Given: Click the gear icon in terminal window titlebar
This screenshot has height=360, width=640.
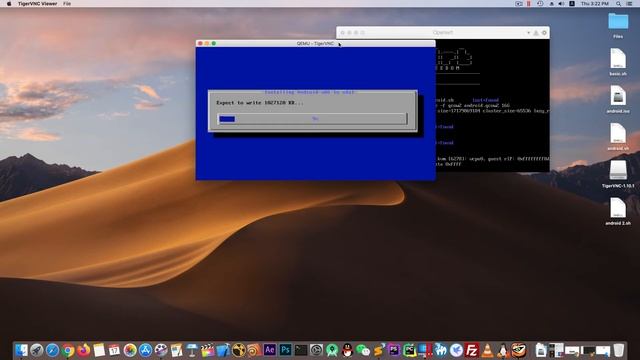Looking at the screenshot, I should [544, 33].
